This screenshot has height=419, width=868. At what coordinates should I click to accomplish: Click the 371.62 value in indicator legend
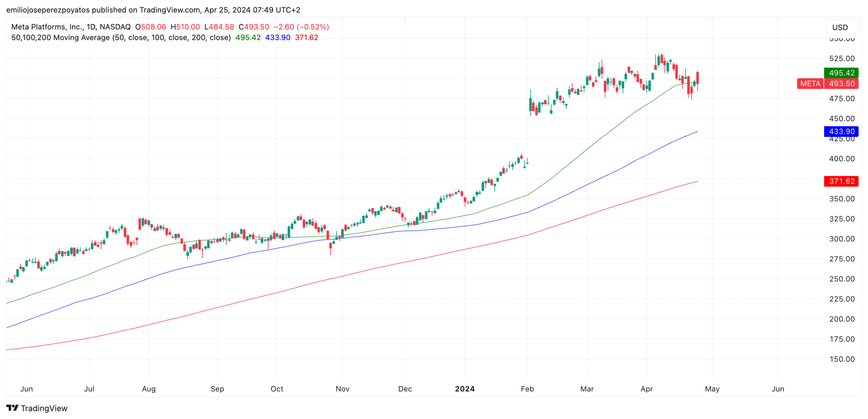(307, 38)
